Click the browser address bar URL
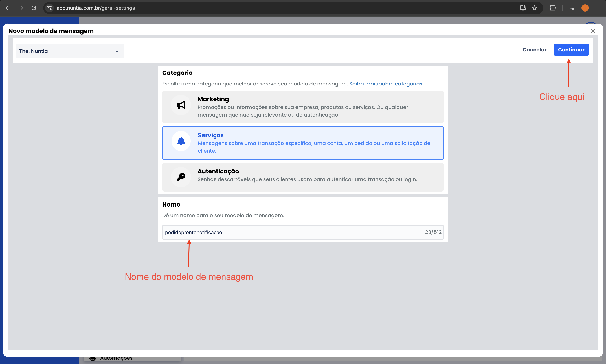Image resolution: width=606 pixels, height=364 pixels. tap(96, 8)
